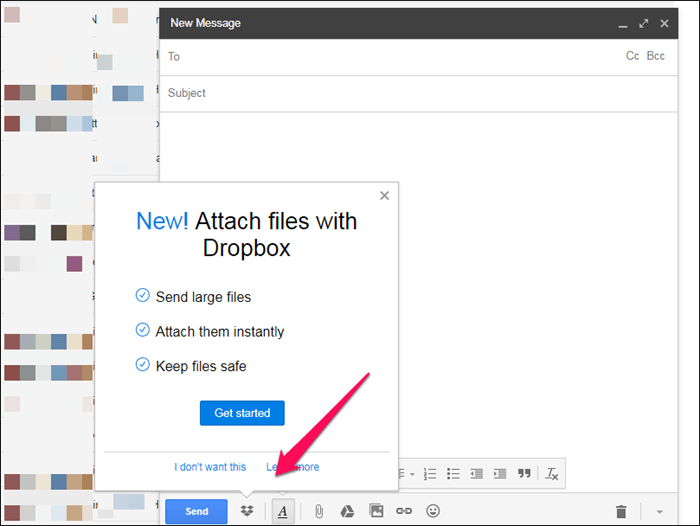Insert files using Google Drive icon
Viewport: 700px width, 526px height.
click(x=347, y=511)
